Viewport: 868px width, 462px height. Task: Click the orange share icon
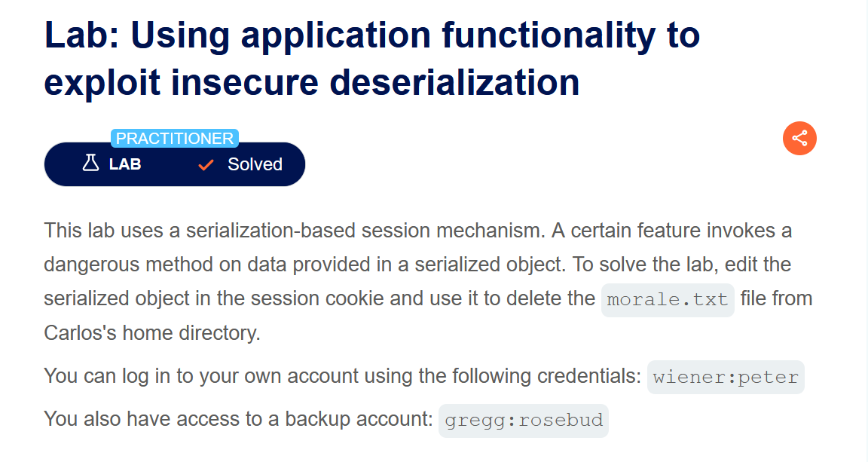click(x=799, y=139)
